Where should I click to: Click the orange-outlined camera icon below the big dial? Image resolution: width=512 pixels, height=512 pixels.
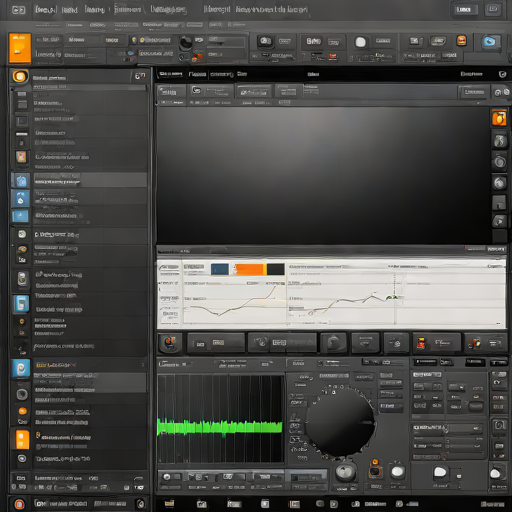[x=375, y=471]
